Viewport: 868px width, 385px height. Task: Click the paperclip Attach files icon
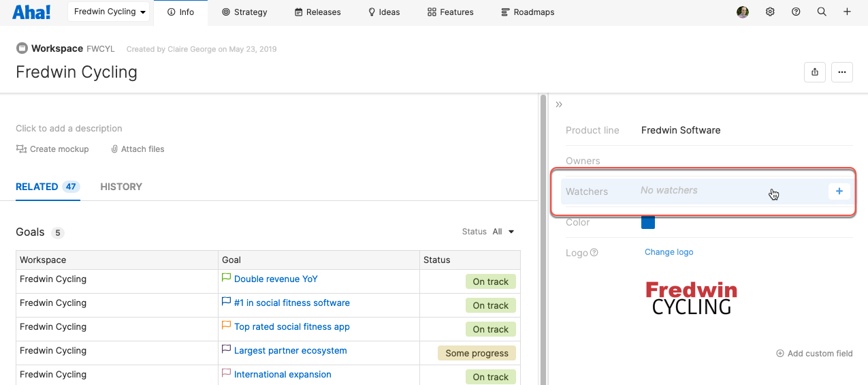point(114,149)
